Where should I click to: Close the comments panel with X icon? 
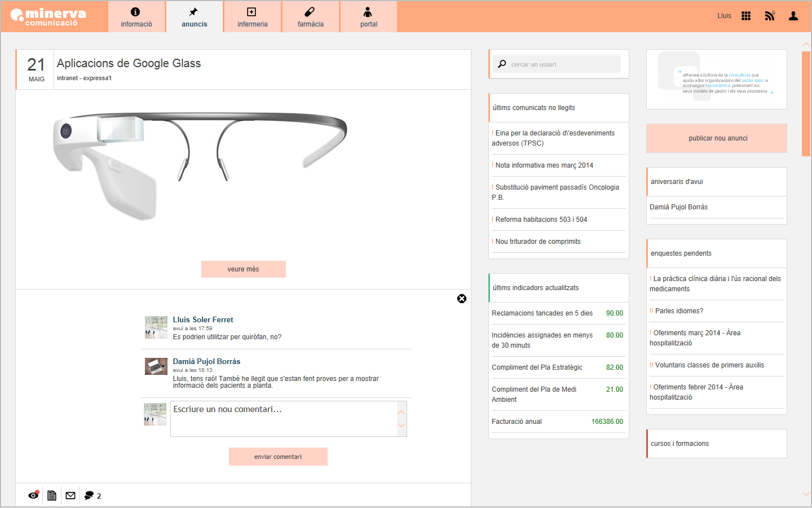[x=462, y=299]
